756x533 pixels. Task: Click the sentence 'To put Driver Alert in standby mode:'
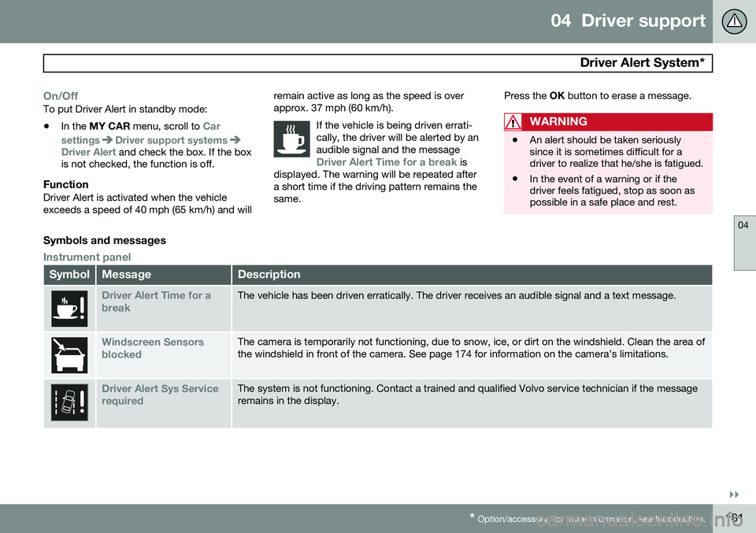click(x=125, y=109)
